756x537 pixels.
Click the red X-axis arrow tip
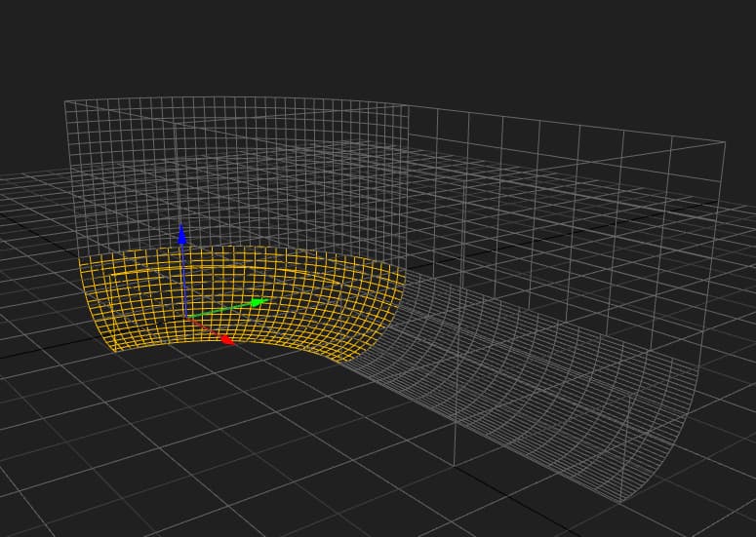tap(226, 340)
